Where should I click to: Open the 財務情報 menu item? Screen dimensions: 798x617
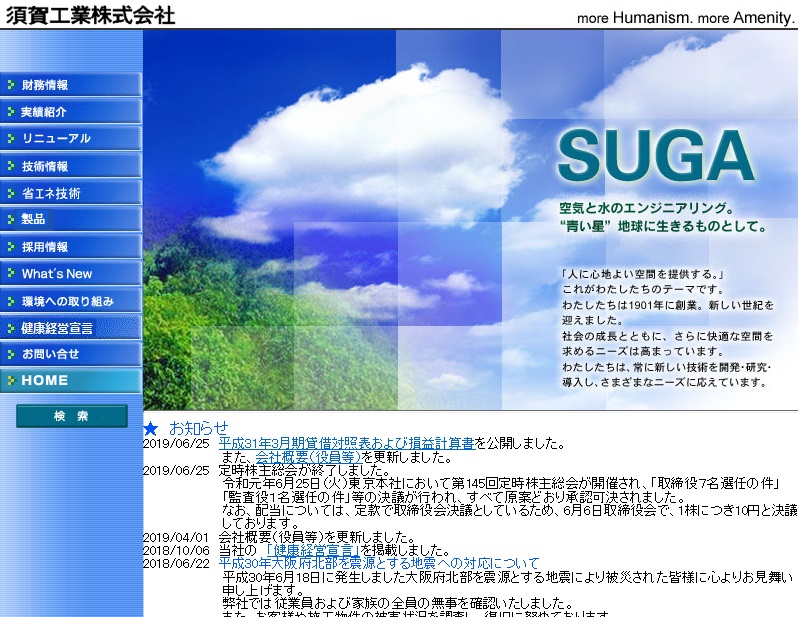point(71,85)
